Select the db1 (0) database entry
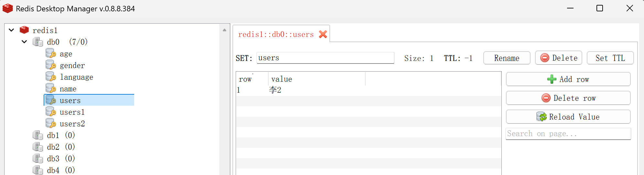644x175 pixels. click(x=61, y=135)
